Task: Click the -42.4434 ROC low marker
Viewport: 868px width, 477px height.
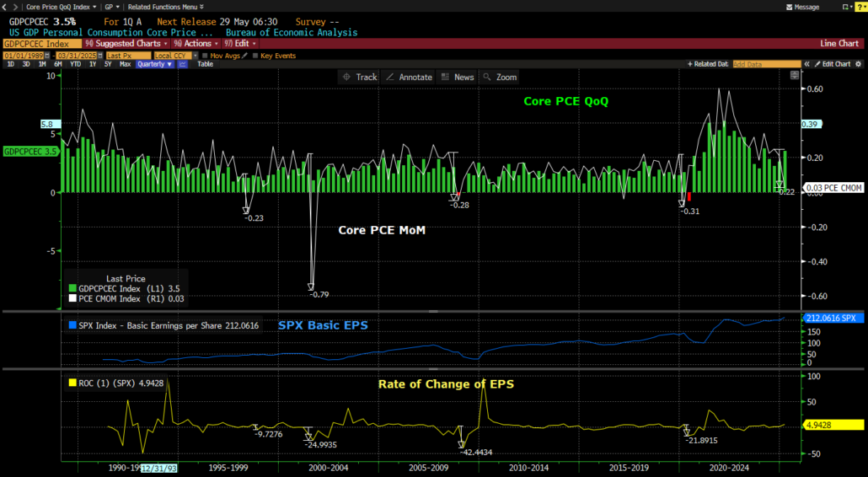Action: tap(475, 453)
